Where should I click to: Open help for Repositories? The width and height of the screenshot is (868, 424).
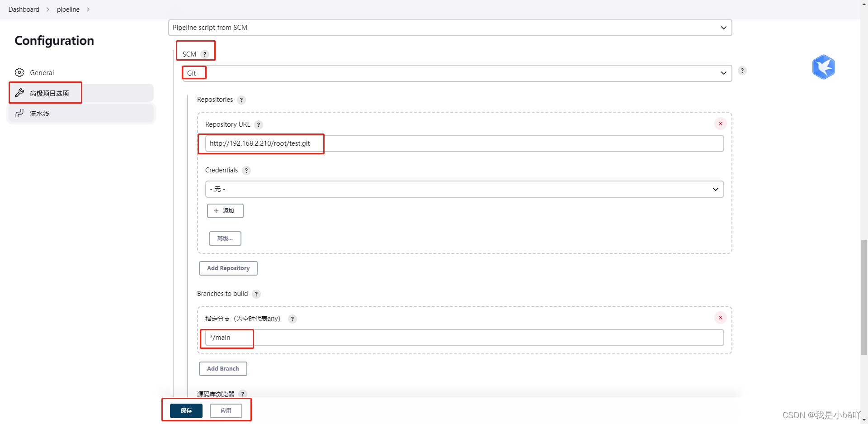point(241,100)
